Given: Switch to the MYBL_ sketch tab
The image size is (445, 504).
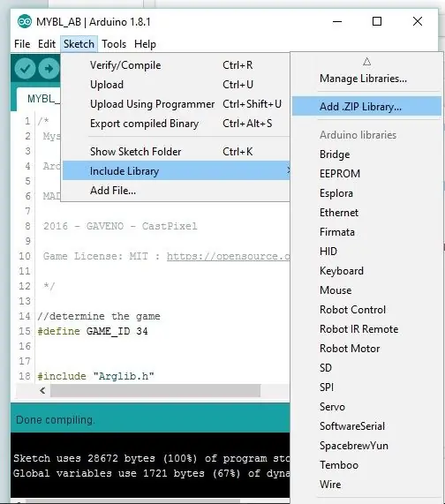Looking at the screenshot, I should [39, 98].
